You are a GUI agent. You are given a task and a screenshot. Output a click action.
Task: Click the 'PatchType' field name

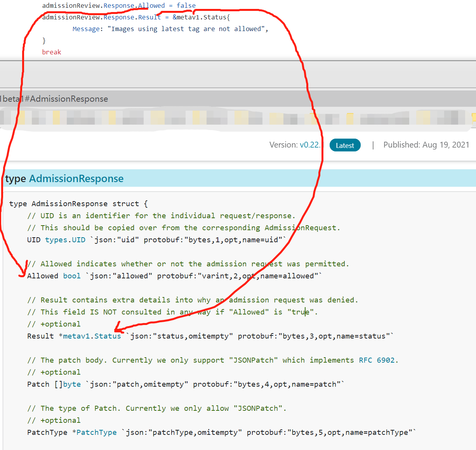pos(47,432)
